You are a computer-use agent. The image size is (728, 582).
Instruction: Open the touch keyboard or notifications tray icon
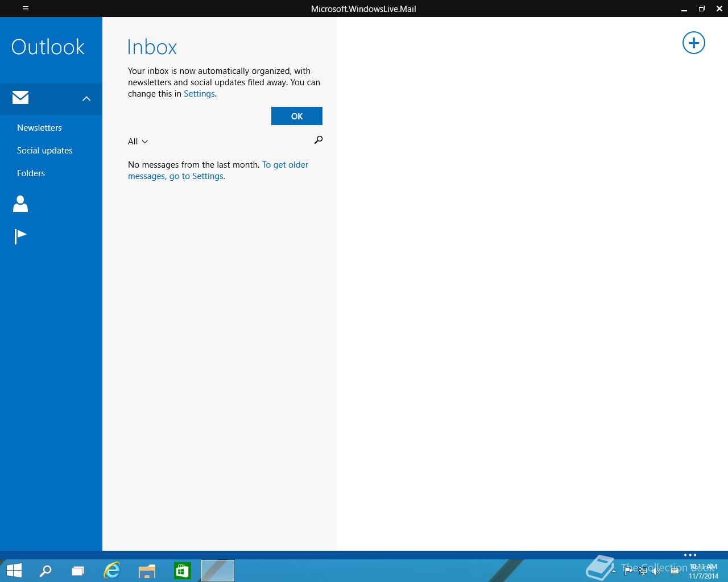click(x=675, y=571)
